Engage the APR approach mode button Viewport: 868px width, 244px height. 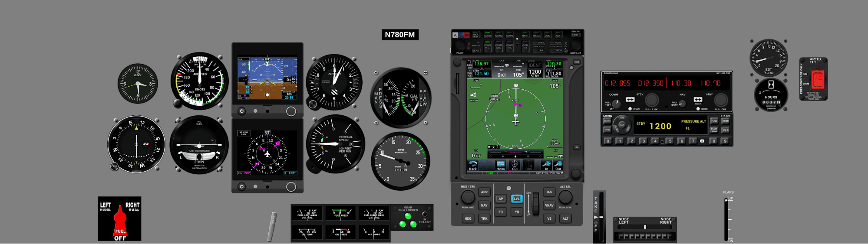click(484, 192)
